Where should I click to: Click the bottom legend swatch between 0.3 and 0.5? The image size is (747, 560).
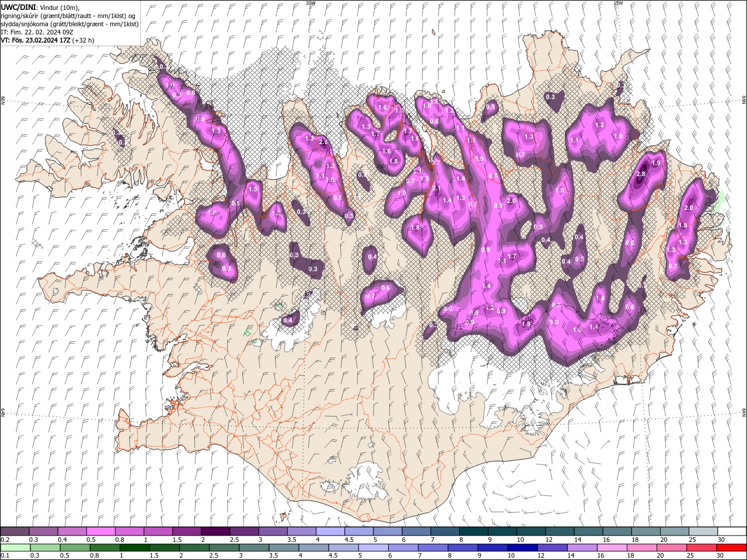tap(45, 548)
